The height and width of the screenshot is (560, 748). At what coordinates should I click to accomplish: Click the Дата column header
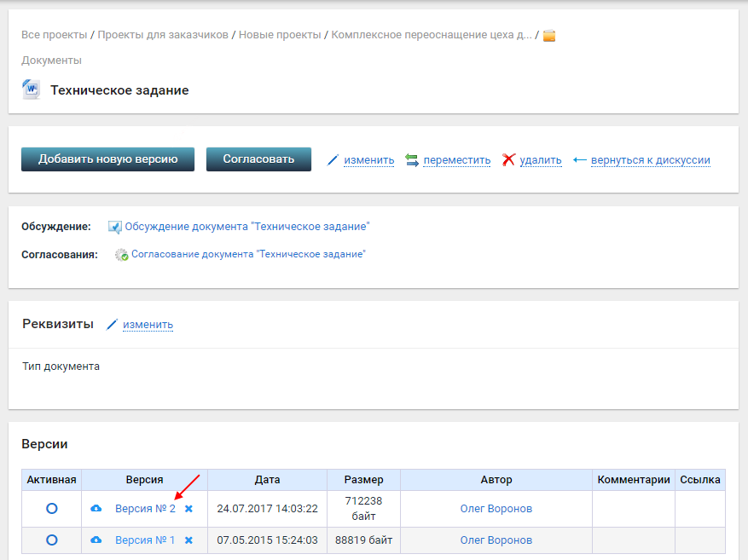pos(267,480)
